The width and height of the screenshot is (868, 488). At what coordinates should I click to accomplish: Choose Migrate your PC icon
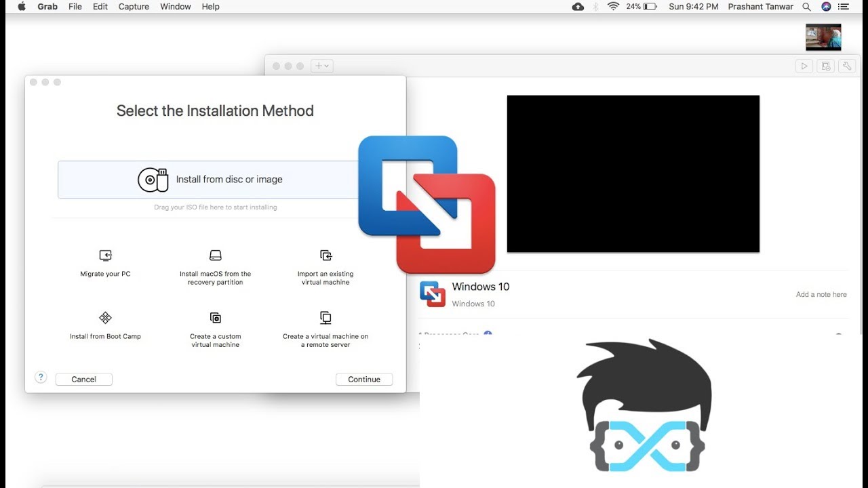(105, 256)
